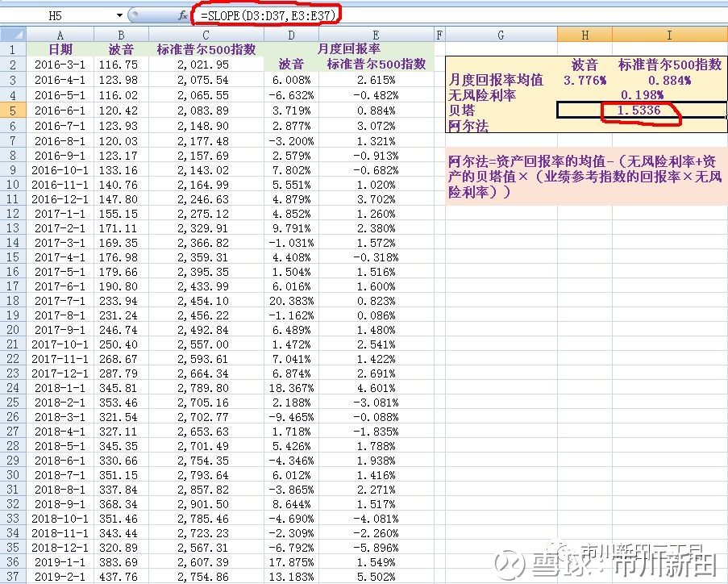
Task: Select column A header labeled 日期 column
Action: pos(60,34)
